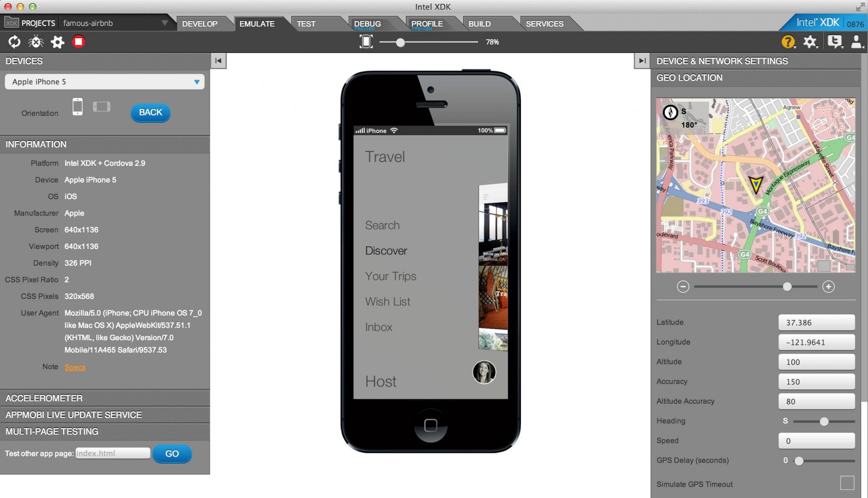The image size is (868, 498).
Task: Click the profile avatar photo in the app
Action: [x=484, y=372]
